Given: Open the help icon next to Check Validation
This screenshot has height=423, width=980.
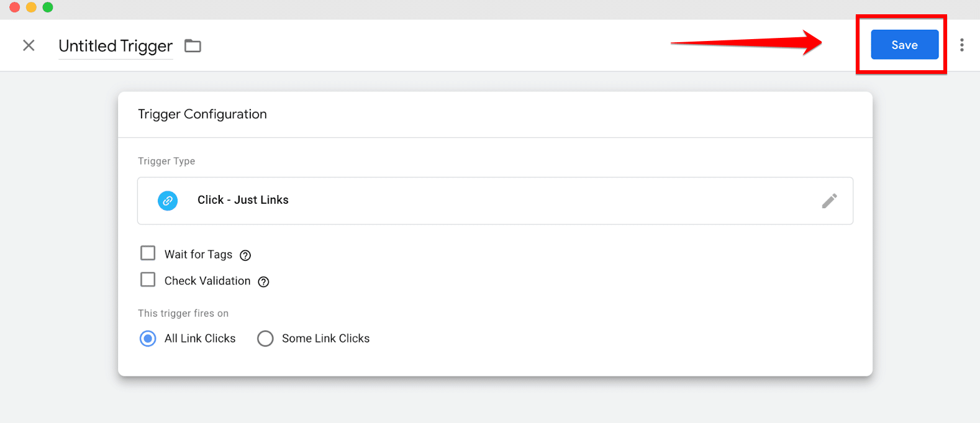Looking at the screenshot, I should click(x=263, y=282).
